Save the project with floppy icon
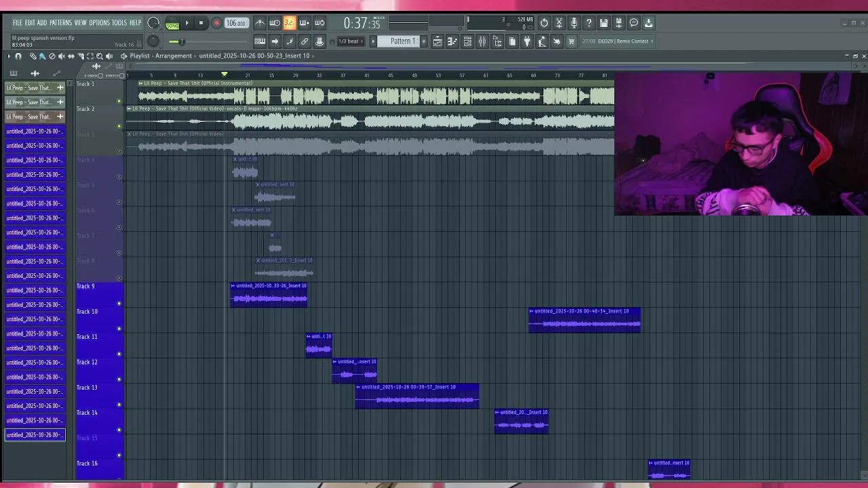868x488 pixels. pos(604,22)
